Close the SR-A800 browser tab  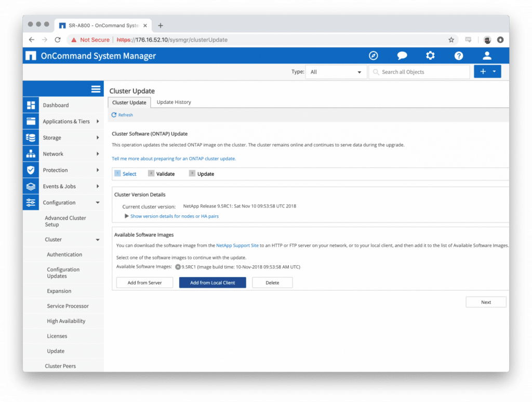pos(145,25)
